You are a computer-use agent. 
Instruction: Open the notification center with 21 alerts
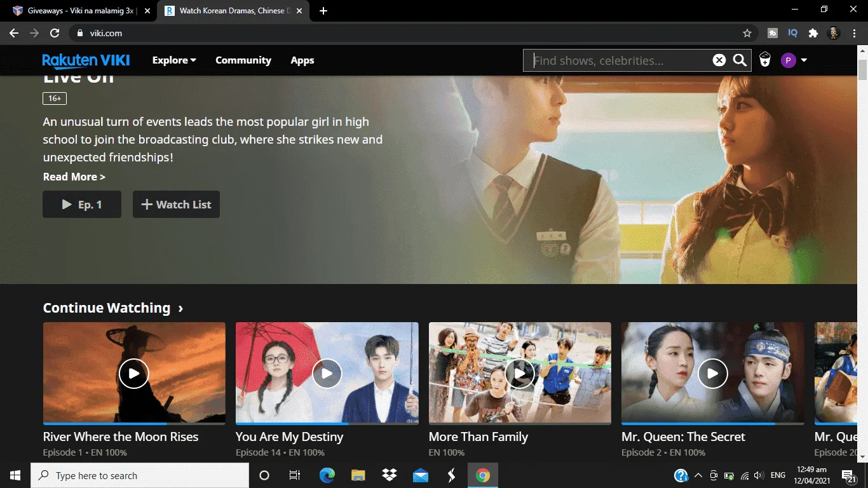[x=849, y=476]
